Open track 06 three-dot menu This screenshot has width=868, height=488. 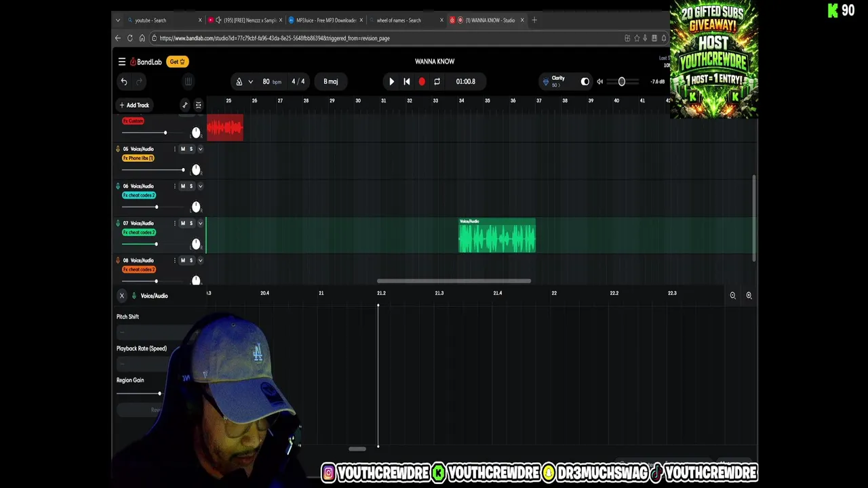pos(174,186)
